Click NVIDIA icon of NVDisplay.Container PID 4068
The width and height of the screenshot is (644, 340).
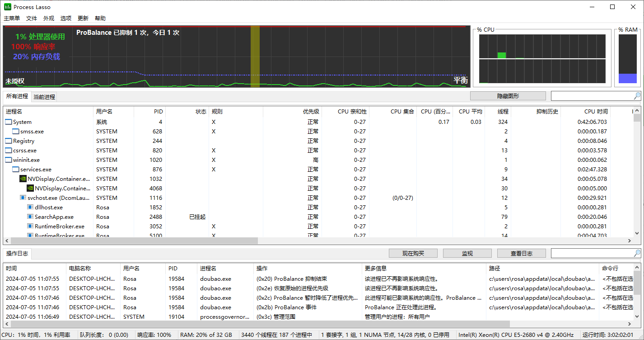click(30, 189)
